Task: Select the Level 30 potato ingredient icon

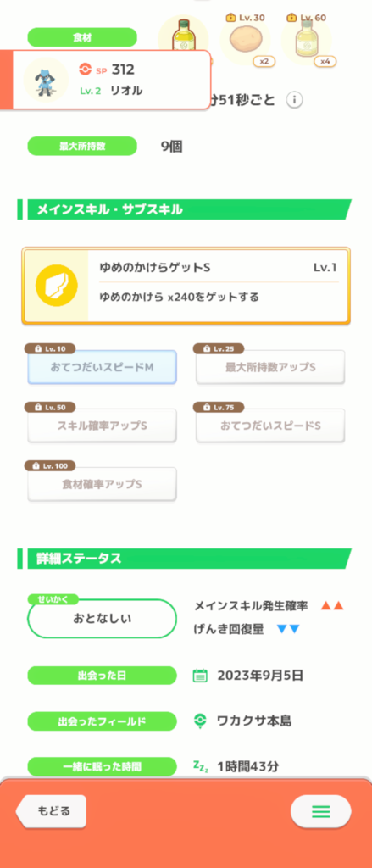Action: [245, 40]
